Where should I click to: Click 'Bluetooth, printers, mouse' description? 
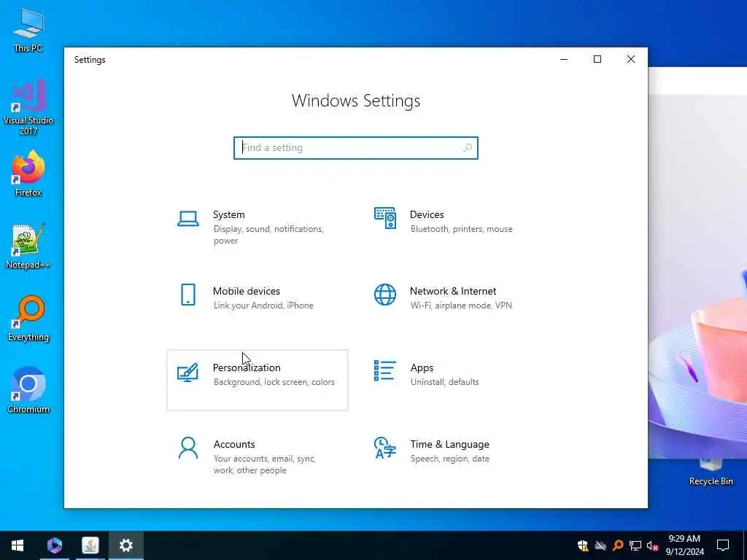click(462, 229)
